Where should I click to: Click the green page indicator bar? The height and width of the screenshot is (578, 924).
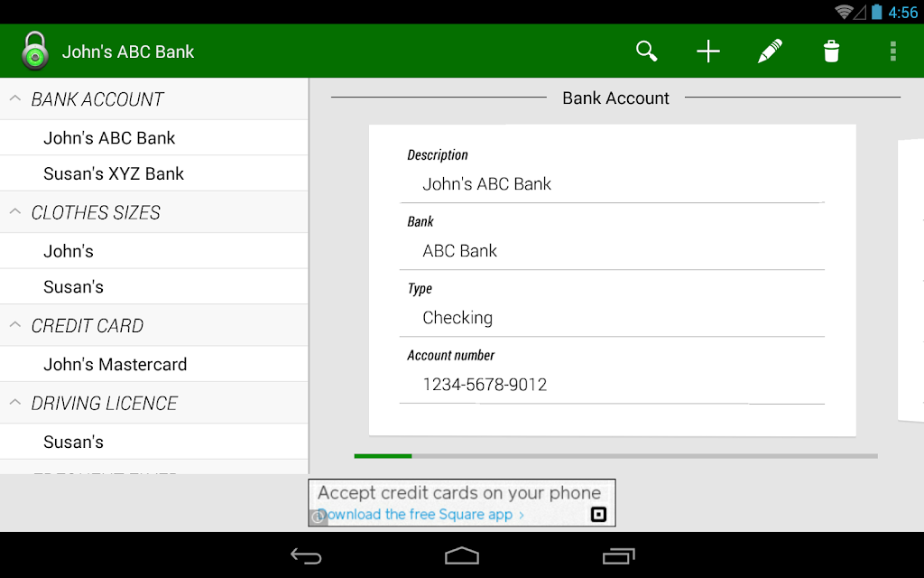point(383,456)
